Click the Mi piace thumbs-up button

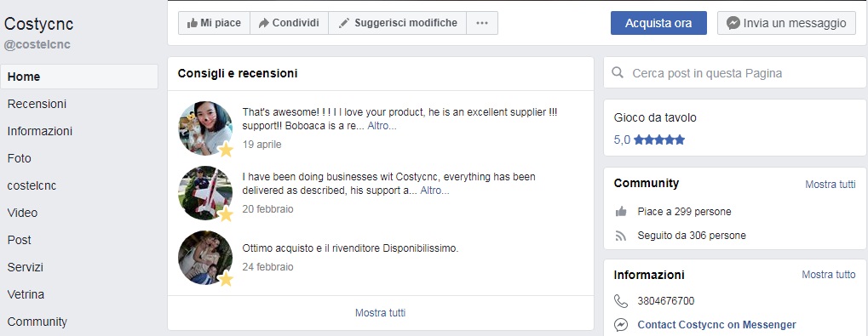[x=215, y=23]
